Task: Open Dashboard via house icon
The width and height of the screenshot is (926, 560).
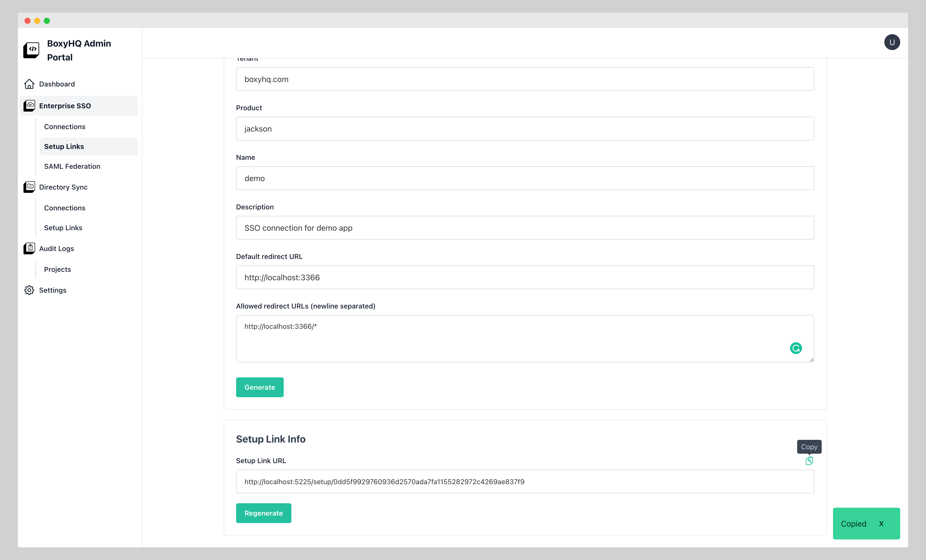Action: (29, 84)
